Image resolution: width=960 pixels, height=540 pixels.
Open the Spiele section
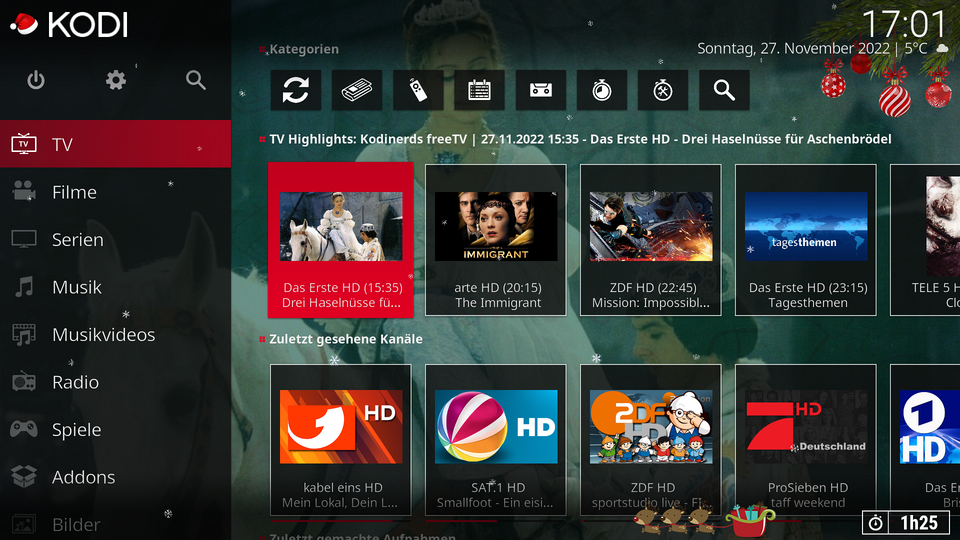point(116,429)
